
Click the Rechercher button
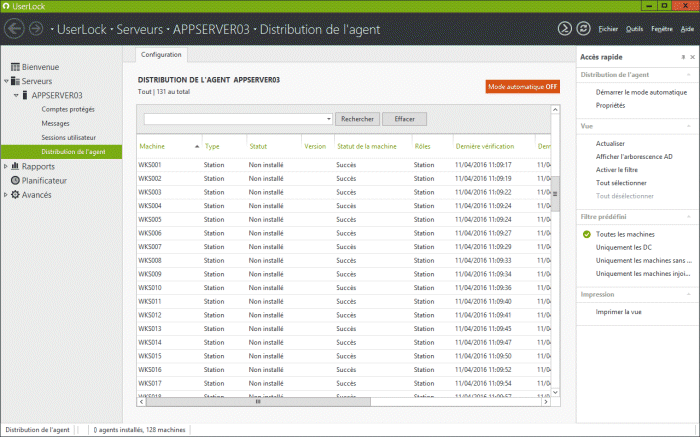[357, 119]
